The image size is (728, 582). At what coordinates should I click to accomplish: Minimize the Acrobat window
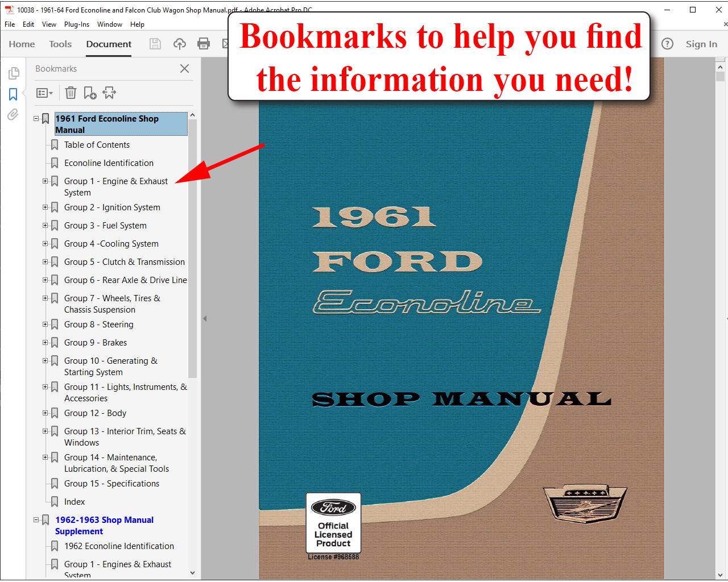(x=667, y=10)
